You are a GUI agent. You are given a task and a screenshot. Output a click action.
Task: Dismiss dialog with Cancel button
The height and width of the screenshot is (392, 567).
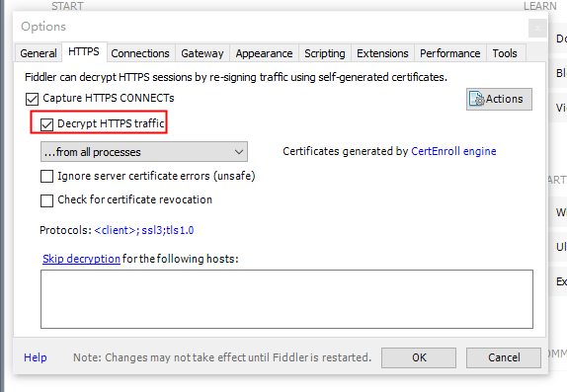point(504,357)
